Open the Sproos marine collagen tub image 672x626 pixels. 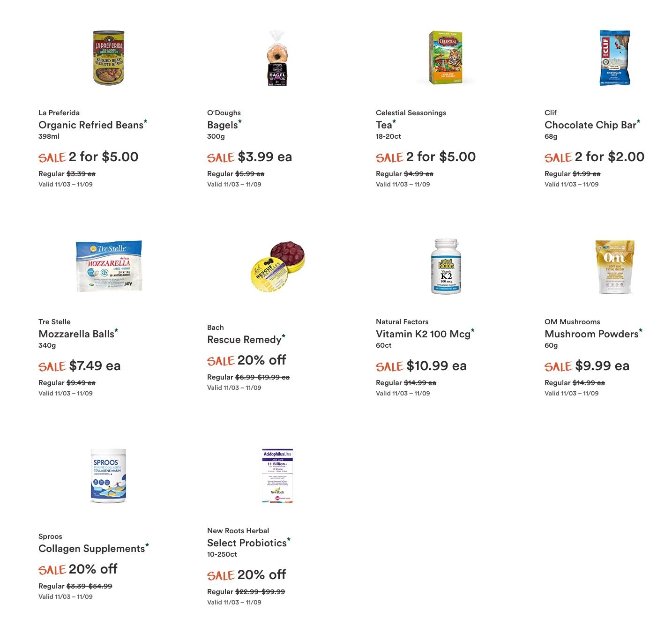109,475
